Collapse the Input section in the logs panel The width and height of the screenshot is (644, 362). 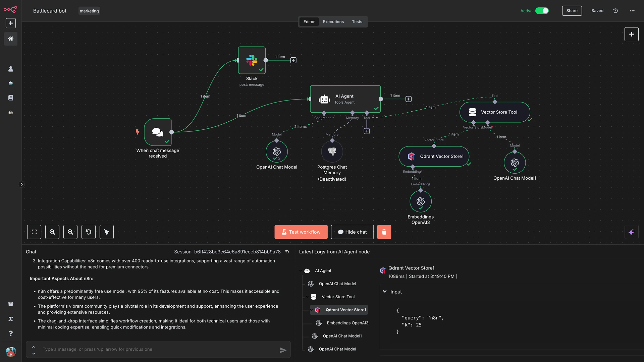[x=385, y=292]
